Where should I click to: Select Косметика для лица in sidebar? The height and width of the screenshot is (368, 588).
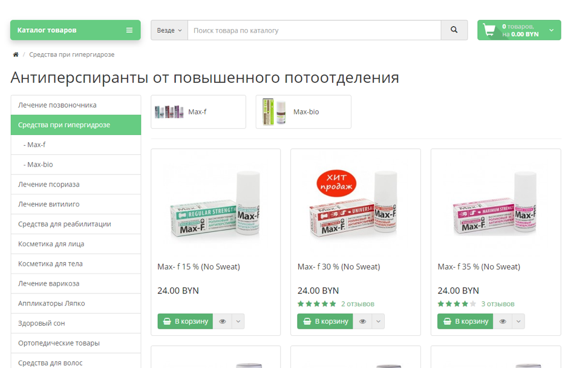pyautogui.click(x=76, y=244)
